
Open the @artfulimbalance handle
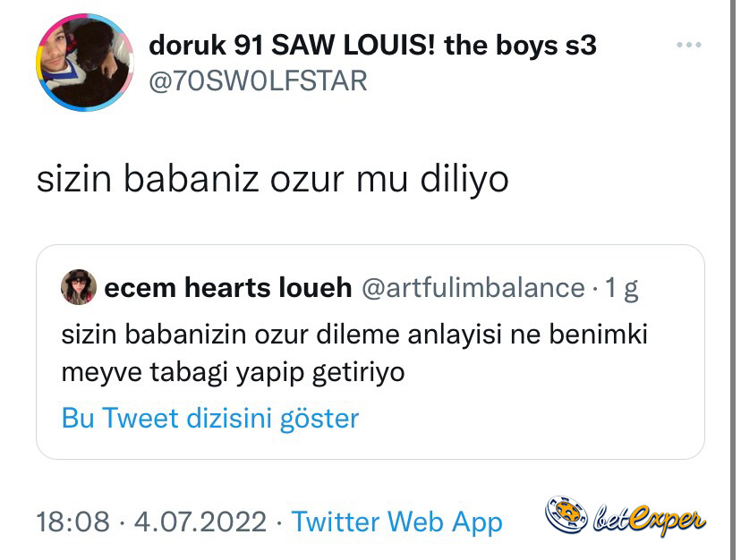[x=473, y=288]
